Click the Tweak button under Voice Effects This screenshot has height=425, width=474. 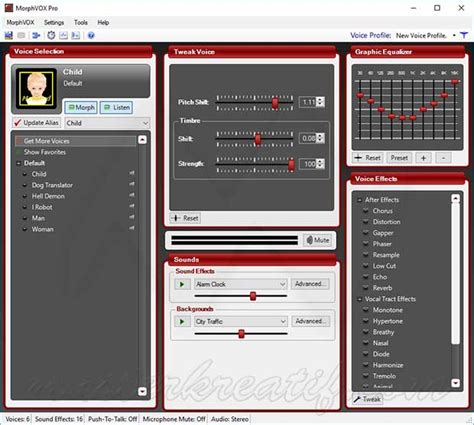click(368, 399)
